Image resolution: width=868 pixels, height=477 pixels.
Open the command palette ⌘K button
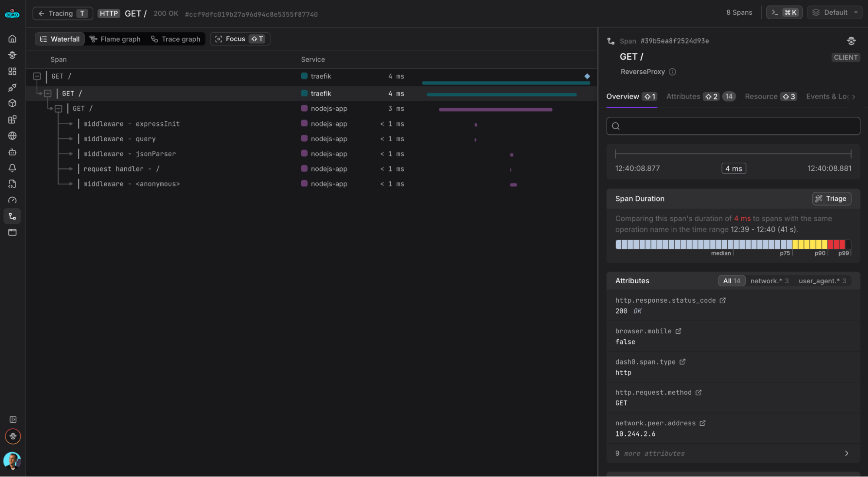(784, 13)
